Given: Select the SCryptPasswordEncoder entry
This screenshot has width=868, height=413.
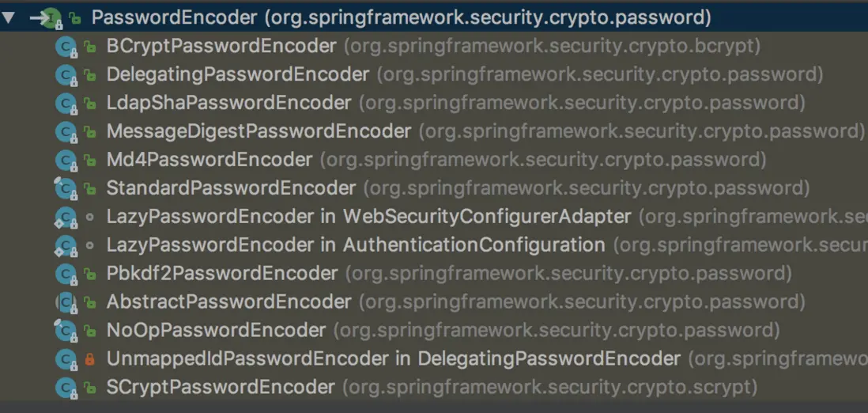Looking at the screenshot, I should (221, 388).
